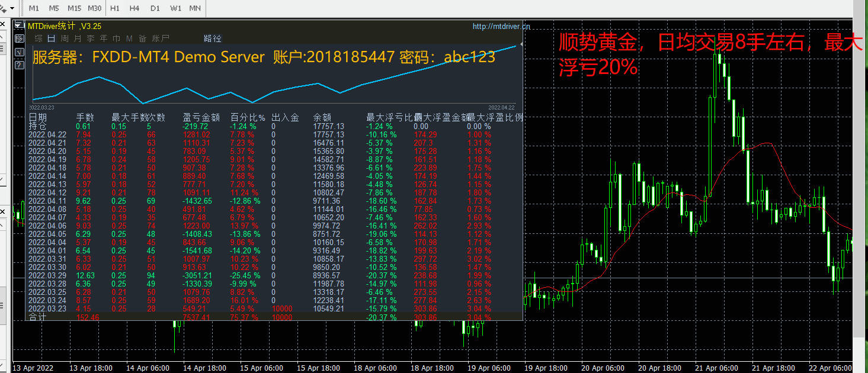Click the red 顺势黄金 strategy description text
Viewport: 868px width, 373px height.
pos(712,54)
